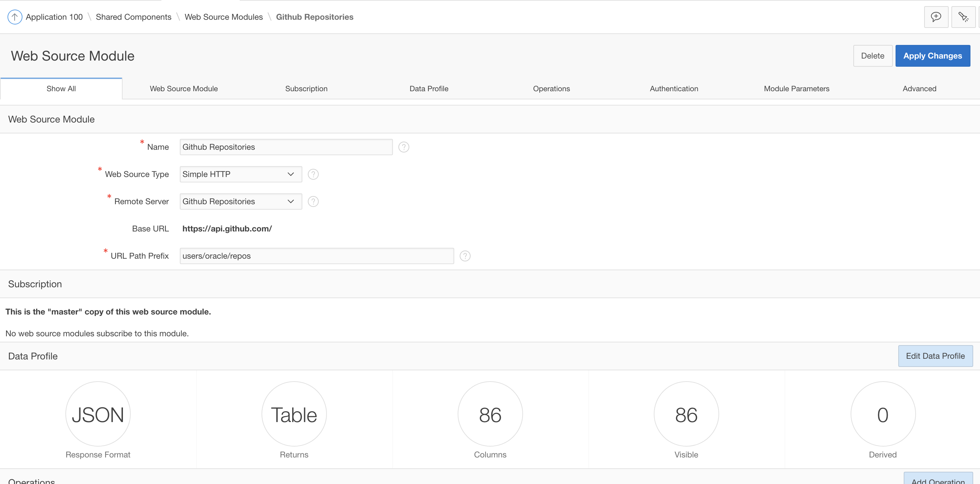Click the Apply Changes button
Screen dimensions: 980x484
point(932,56)
